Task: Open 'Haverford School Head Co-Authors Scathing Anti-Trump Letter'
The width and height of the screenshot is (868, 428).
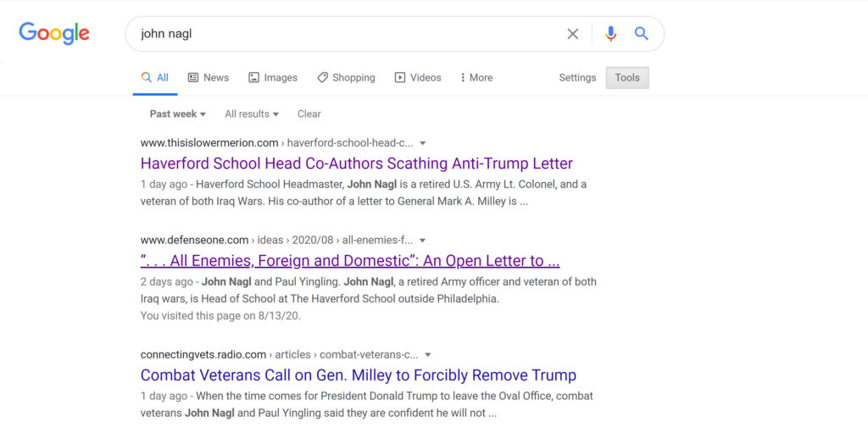Action: pos(357,164)
